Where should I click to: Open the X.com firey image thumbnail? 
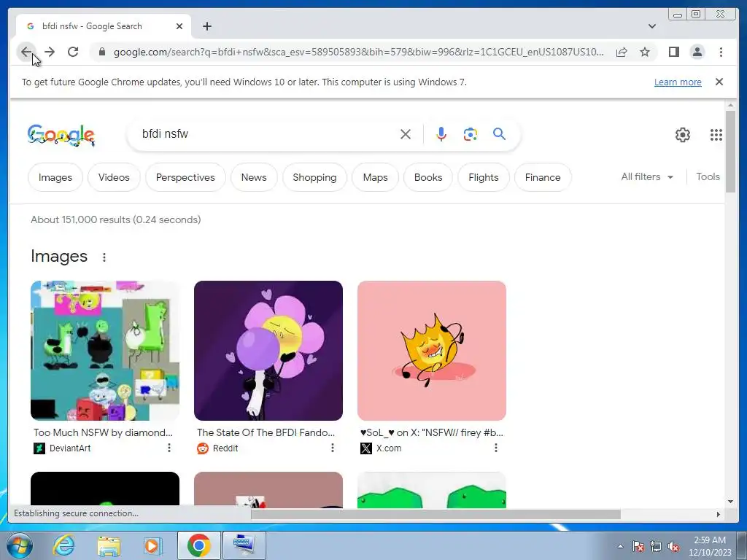tap(432, 351)
